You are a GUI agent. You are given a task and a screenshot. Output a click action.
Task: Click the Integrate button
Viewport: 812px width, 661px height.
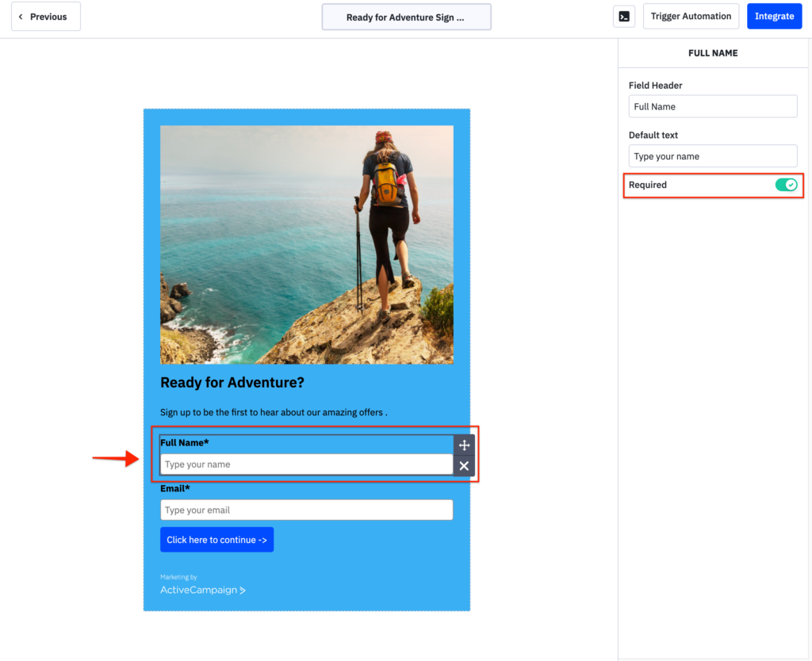tap(774, 16)
